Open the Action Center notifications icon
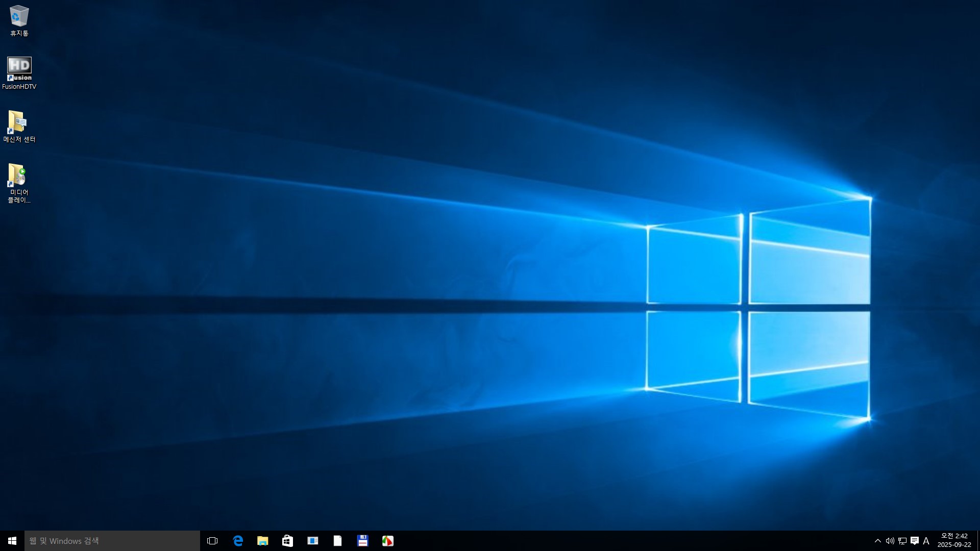980x551 pixels. click(x=914, y=541)
